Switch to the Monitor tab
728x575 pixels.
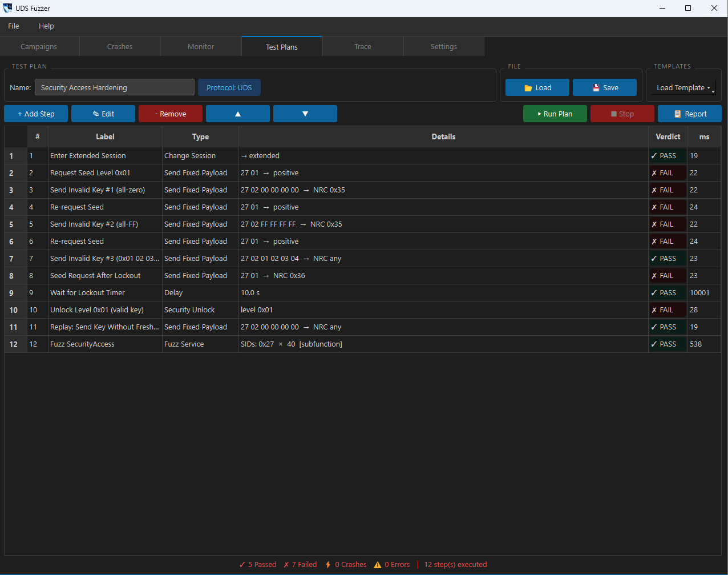[201, 47]
